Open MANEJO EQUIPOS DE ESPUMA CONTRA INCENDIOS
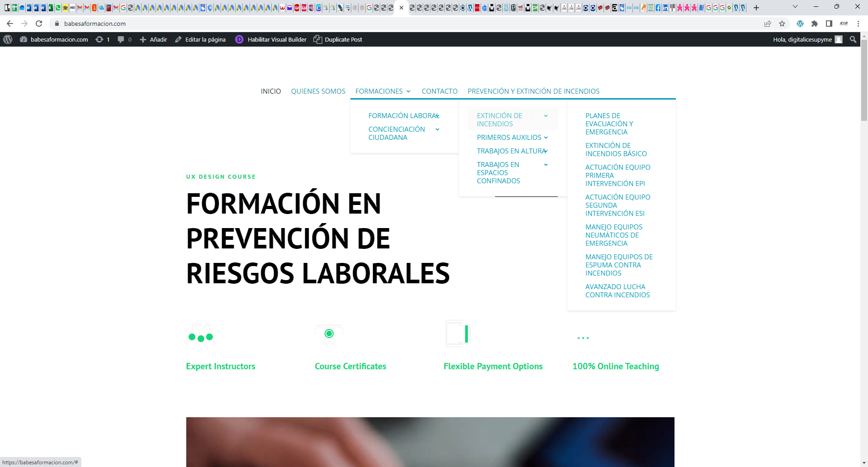 point(619,265)
